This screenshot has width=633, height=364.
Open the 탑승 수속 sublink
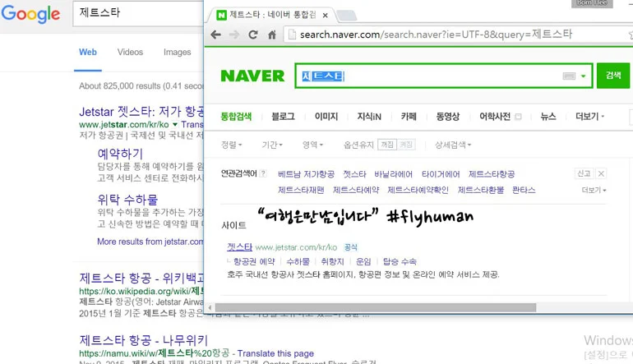click(x=400, y=261)
